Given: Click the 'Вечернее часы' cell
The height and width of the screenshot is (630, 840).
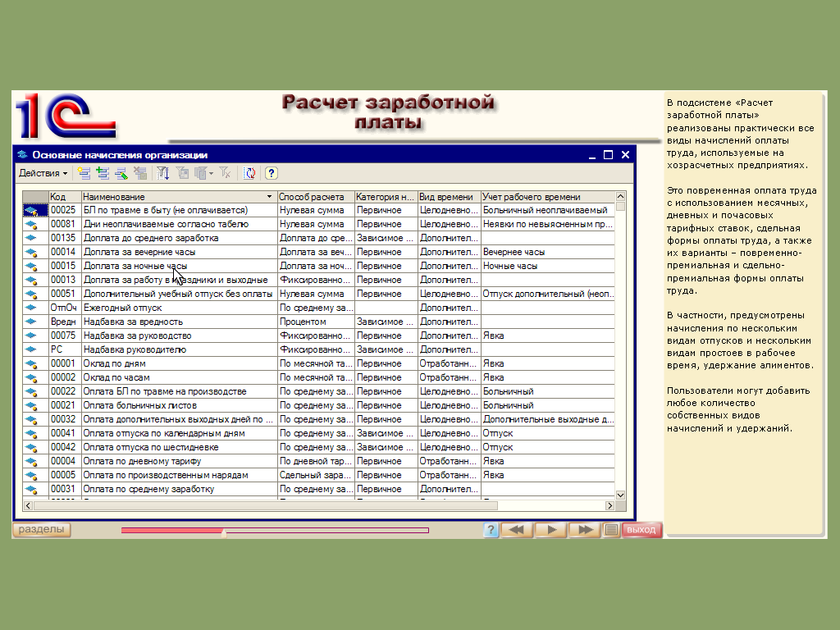Looking at the screenshot, I should 547,253.
